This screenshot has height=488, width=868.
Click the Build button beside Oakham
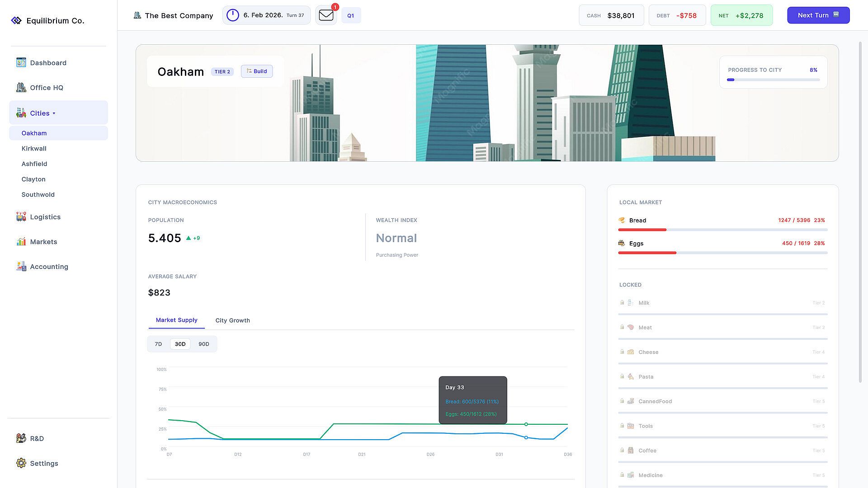click(x=257, y=71)
